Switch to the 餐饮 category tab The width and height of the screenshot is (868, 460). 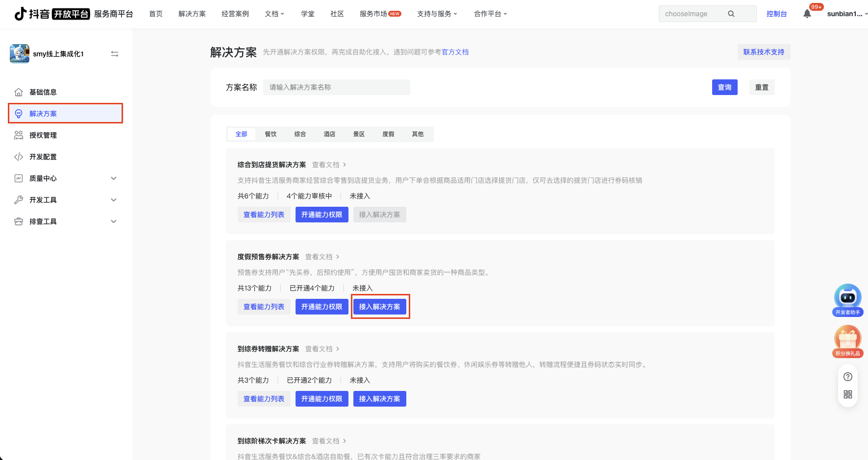(271, 134)
